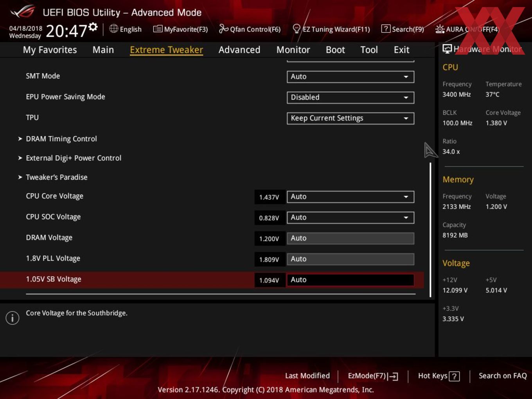532x399 pixels.
Task: Expand DRAM Timing Control submenu
Action: [61, 139]
